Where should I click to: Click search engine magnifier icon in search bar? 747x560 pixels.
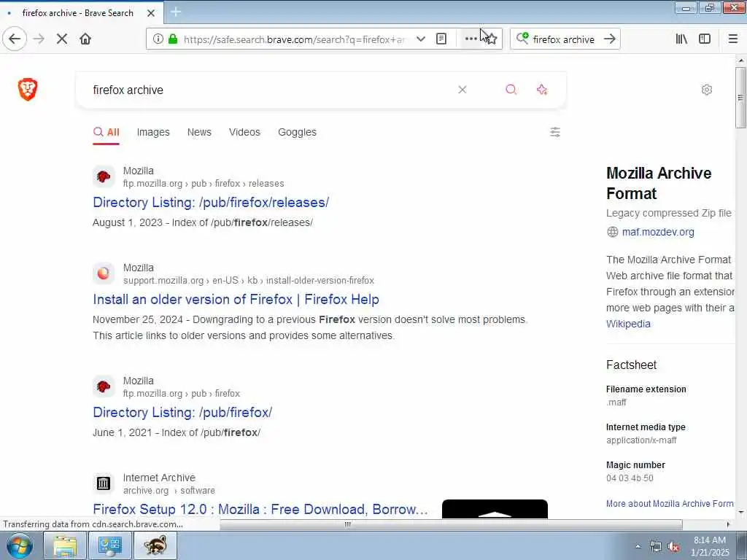[522, 39]
